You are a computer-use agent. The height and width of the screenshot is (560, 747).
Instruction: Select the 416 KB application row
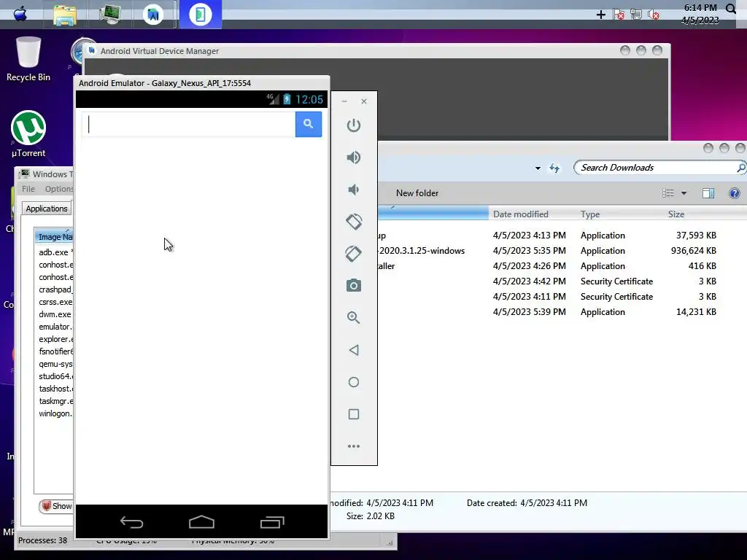click(x=548, y=265)
